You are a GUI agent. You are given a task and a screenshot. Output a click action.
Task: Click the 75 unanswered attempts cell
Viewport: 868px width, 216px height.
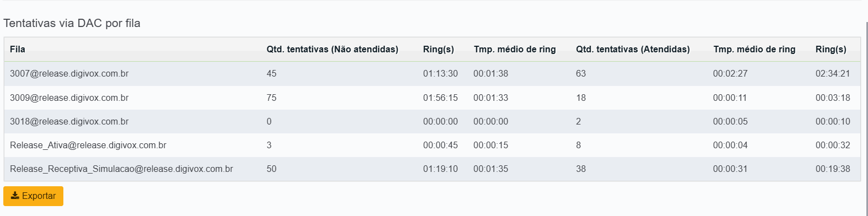[272, 98]
